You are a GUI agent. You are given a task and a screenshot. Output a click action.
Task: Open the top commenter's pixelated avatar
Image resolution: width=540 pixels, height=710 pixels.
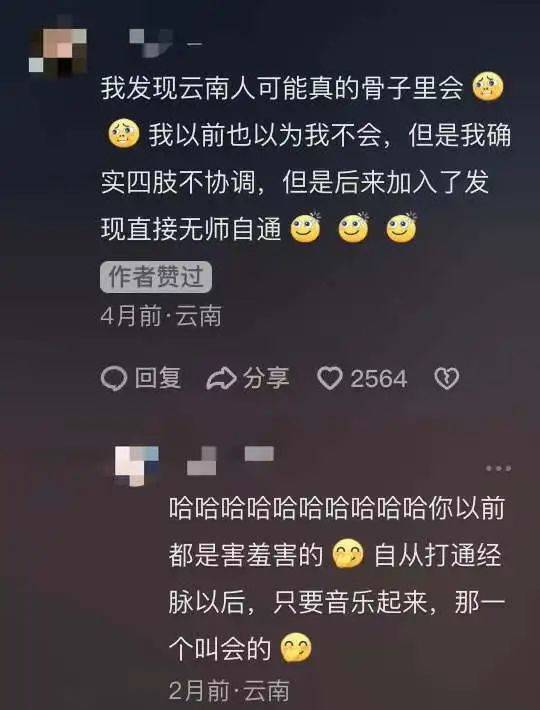coord(58,50)
